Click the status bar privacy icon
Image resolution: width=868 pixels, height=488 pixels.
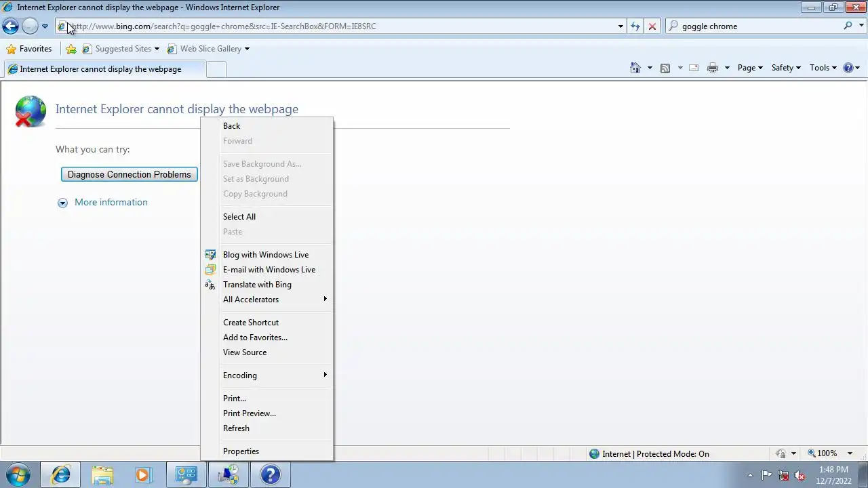point(781,453)
